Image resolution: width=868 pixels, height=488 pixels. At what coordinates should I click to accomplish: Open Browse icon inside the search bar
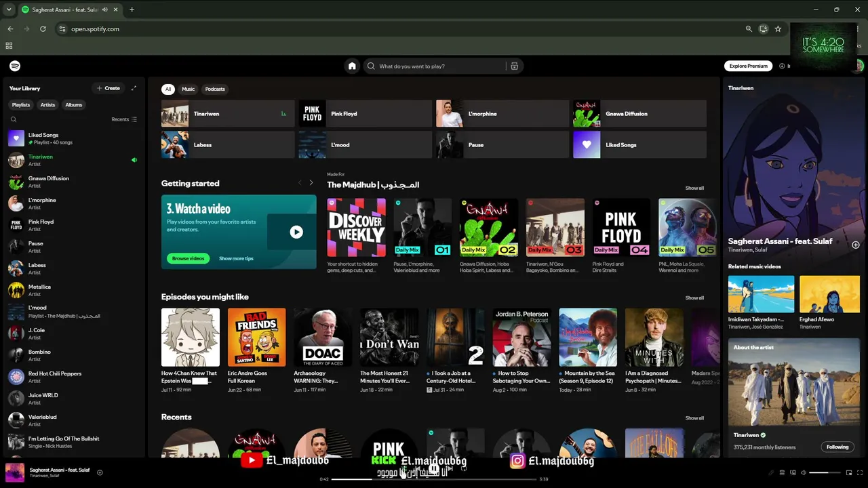[514, 66]
